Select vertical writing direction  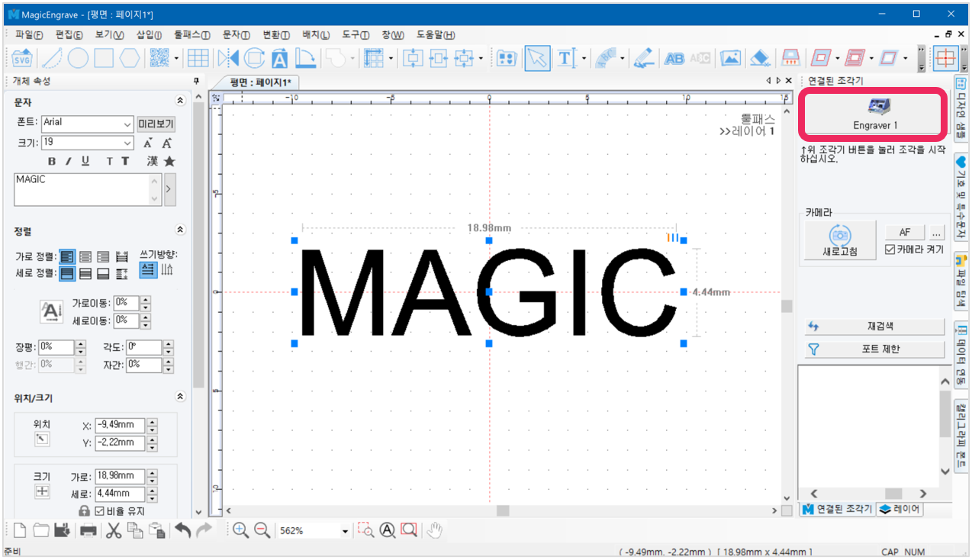[x=166, y=269]
